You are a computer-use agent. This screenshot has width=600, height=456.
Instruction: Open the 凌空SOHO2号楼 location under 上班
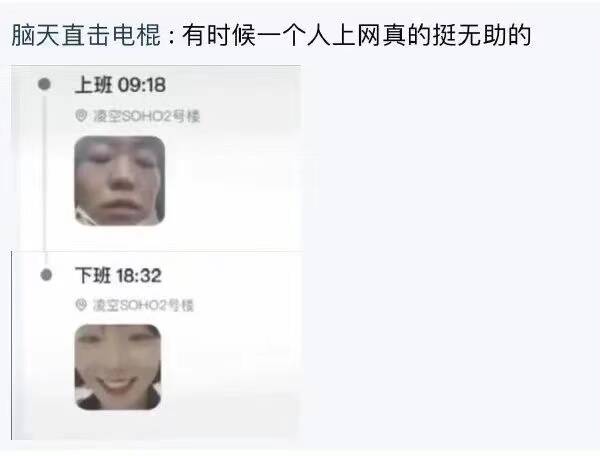coord(146,116)
